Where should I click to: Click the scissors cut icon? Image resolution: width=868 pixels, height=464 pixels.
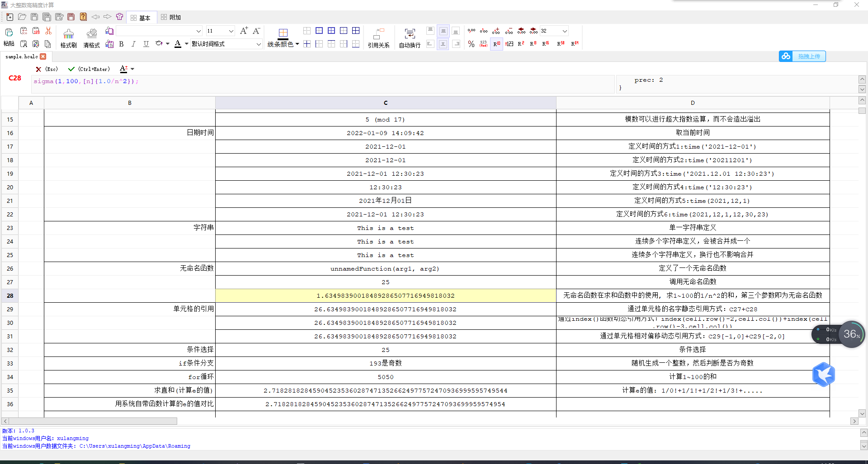coord(48,31)
